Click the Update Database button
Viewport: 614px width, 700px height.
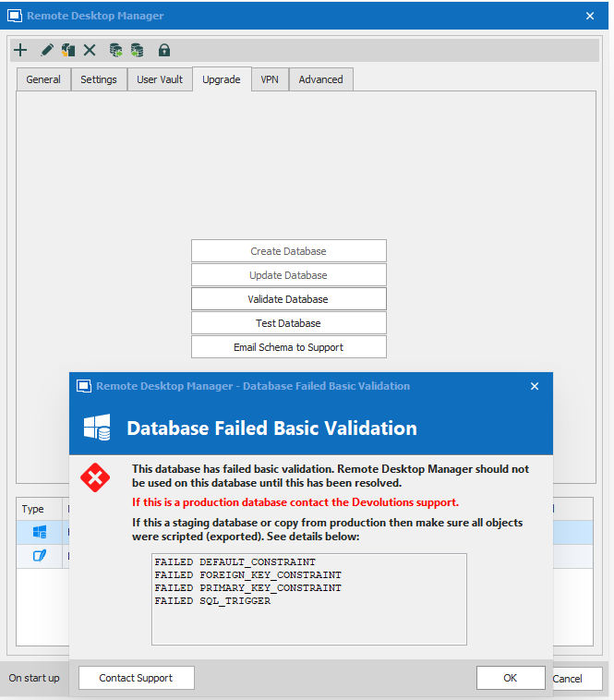289,275
